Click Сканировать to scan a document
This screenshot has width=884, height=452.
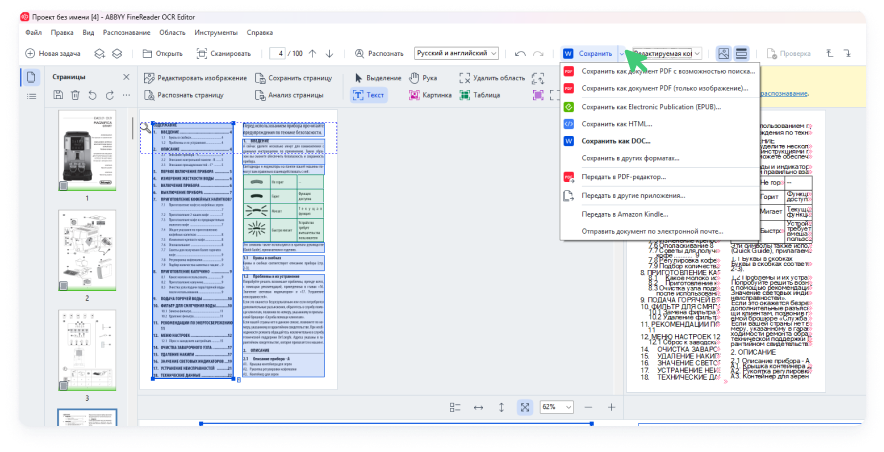pyautogui.click(x=223, y=54)
